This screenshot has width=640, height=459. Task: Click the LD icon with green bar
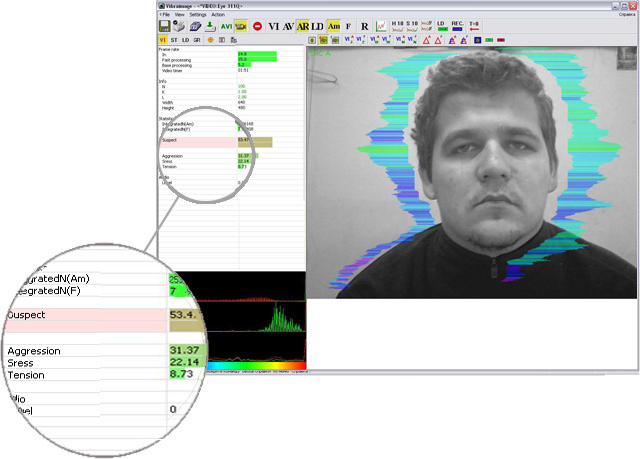click(442, 26)
